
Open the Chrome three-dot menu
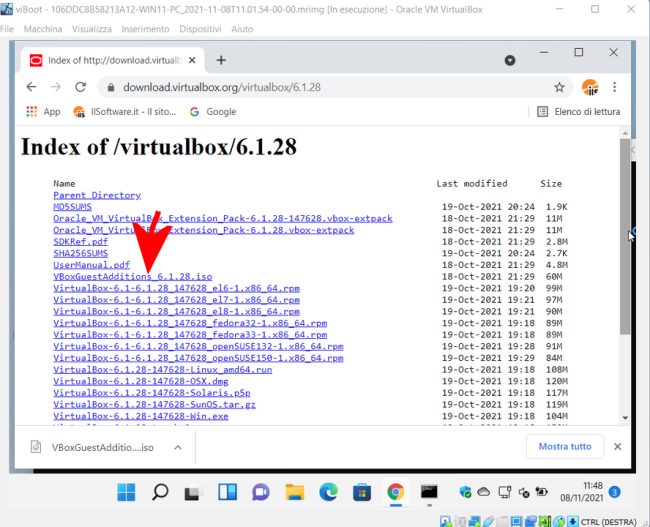point(614,87)
